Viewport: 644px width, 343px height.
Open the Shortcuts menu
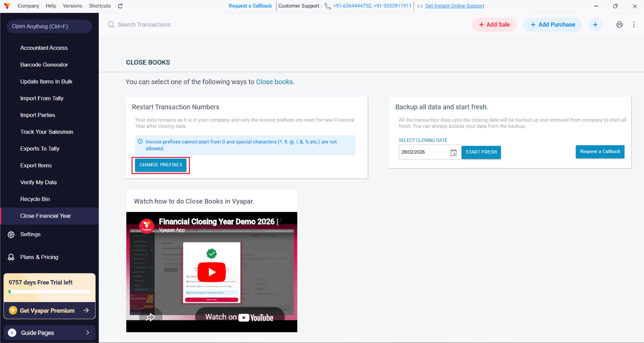point(100,6)
